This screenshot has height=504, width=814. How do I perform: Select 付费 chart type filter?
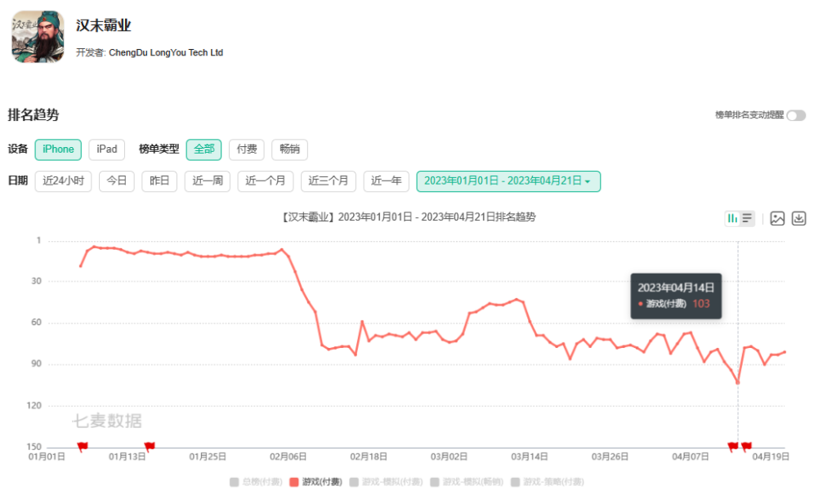(247, 149)
